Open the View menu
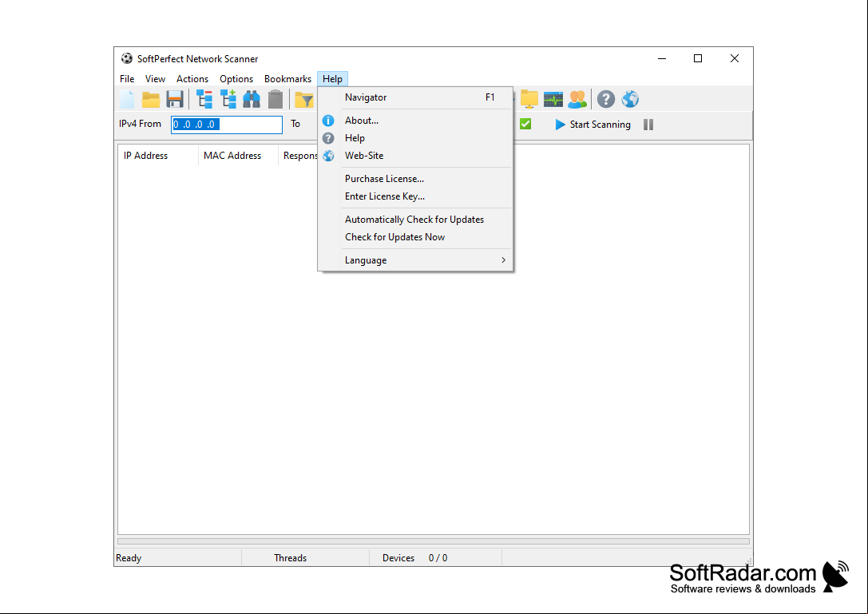The height and width of the screenshot is (614, 868). (x=155, y=78)
